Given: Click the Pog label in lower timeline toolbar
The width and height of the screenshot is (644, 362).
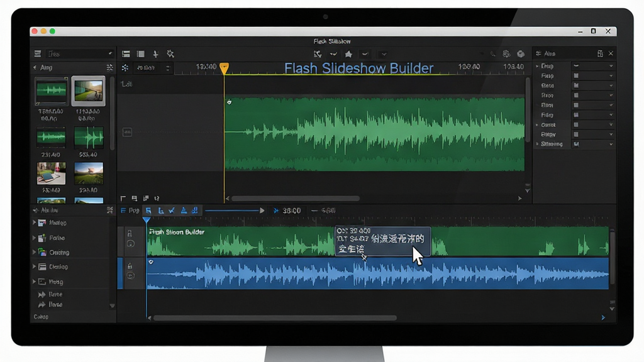Looking at the screenshot, I should [x=134, y=211].
